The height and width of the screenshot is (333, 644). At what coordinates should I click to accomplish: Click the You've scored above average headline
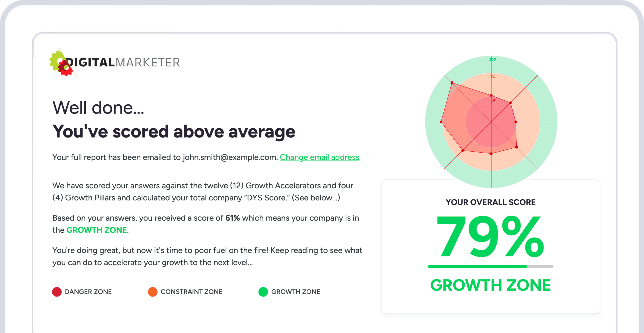click(x=174, y=131)
